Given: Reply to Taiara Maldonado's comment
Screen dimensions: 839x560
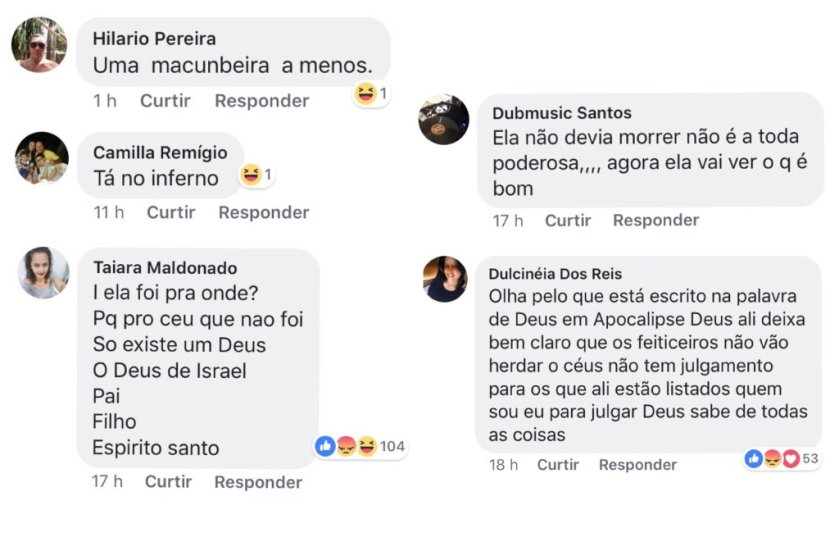Looking at the screenshot, I should (258, 482).
